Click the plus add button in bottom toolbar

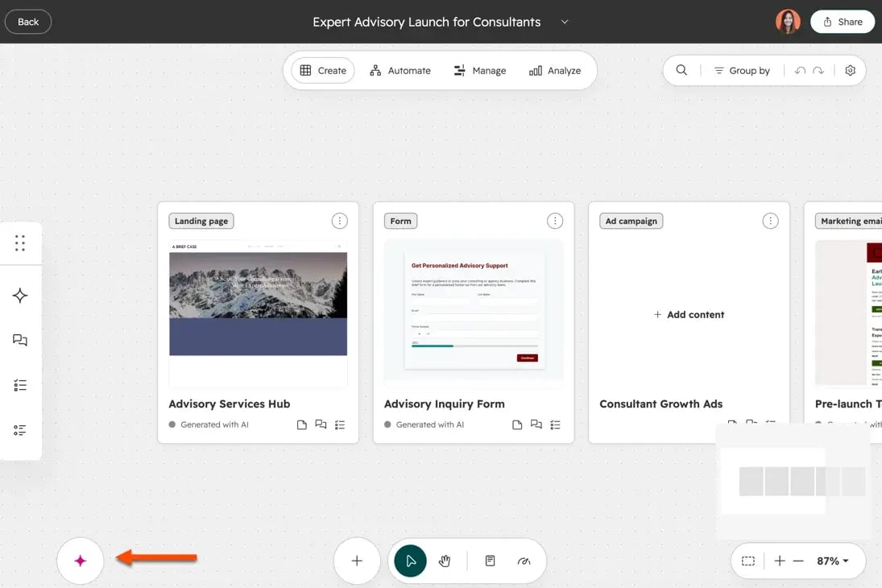[x=357, y=561]
